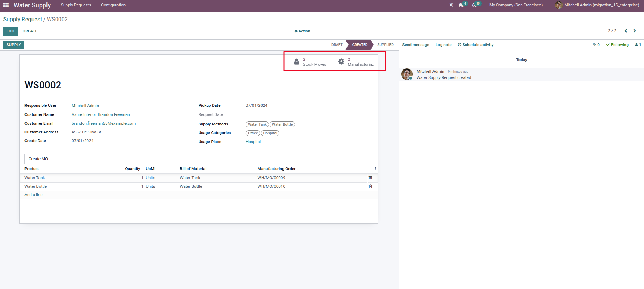Click manufacturing order WH/MO/00010

click(271, 186)
